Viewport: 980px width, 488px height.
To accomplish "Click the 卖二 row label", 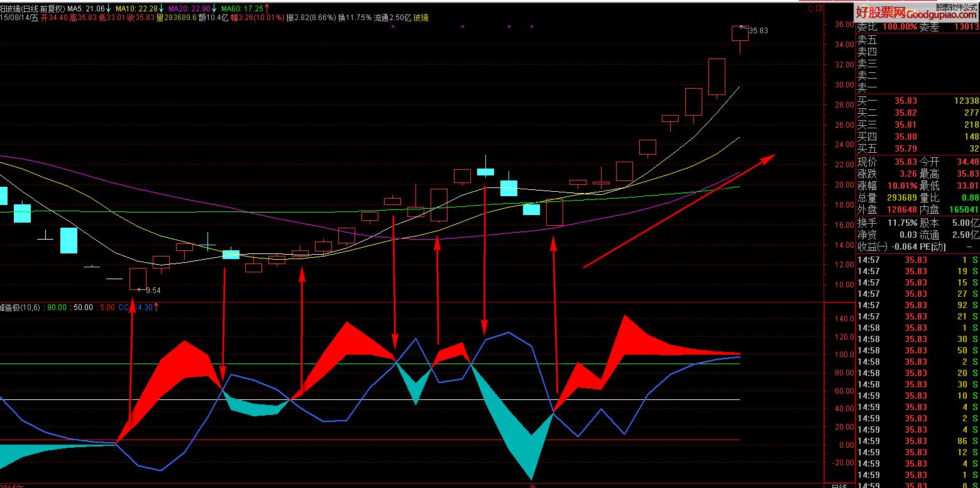I will coord(867,76).
